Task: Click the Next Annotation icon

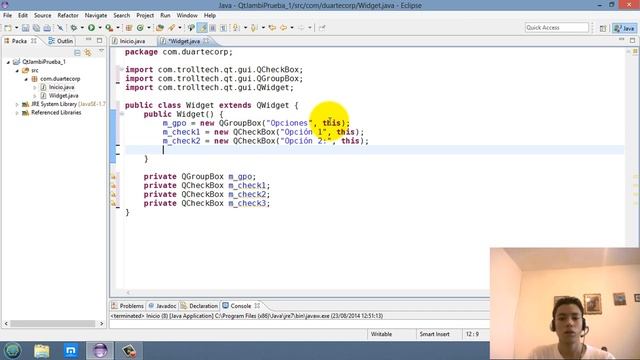Action: click(236, 28)
